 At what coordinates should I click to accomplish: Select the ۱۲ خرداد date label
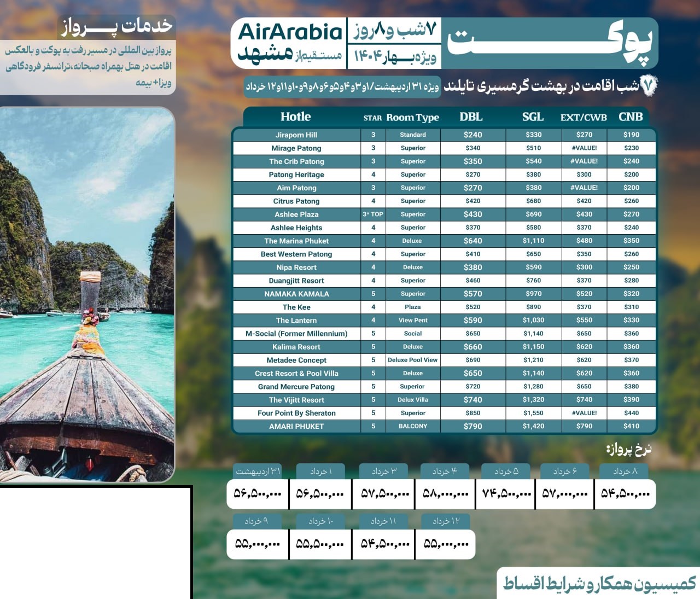446,521
